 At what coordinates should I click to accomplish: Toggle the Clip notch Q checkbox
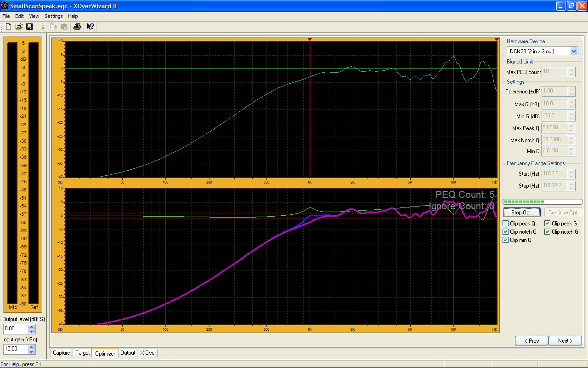coord(506,232)
